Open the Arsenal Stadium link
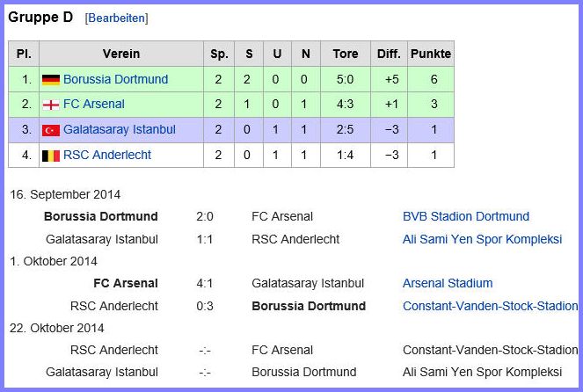The image size is (583, 392). pos(448,283)
